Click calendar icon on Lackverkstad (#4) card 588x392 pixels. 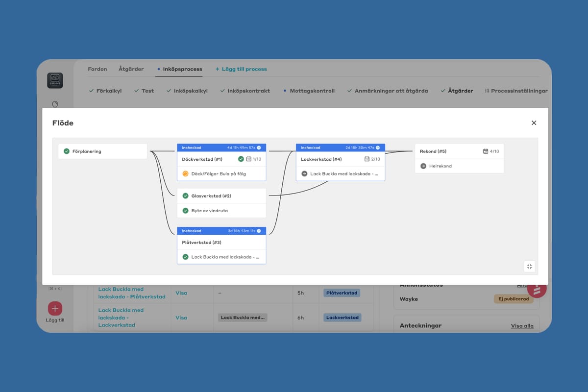tap(367, 159)
